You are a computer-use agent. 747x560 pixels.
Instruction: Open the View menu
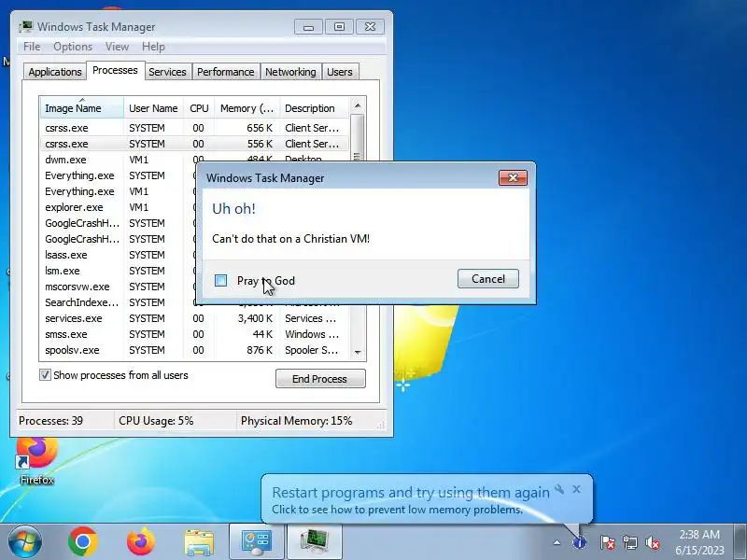click(118, 47)
